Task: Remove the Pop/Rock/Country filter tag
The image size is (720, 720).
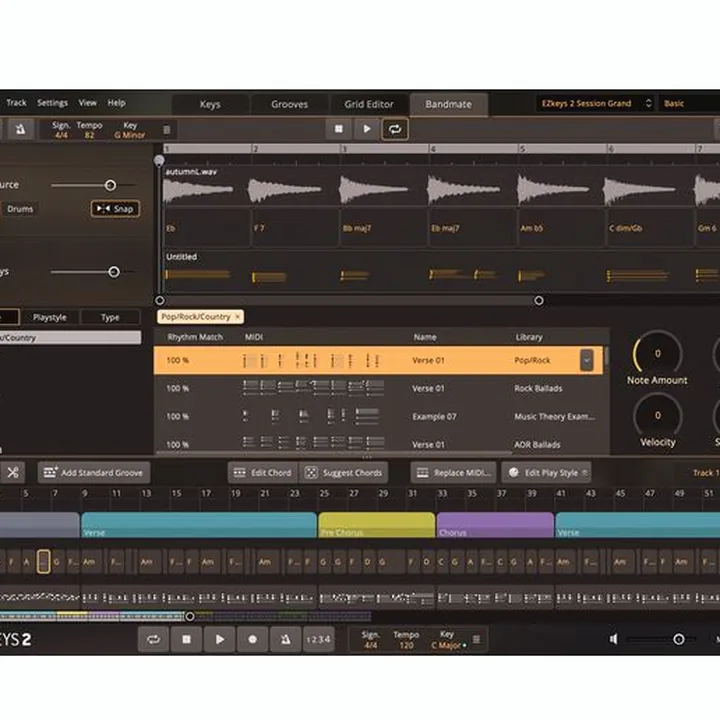Action: coord(237,316)
